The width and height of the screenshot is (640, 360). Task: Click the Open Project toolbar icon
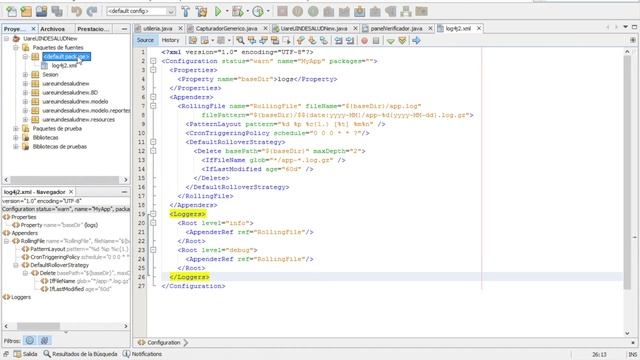coord(41,11)
